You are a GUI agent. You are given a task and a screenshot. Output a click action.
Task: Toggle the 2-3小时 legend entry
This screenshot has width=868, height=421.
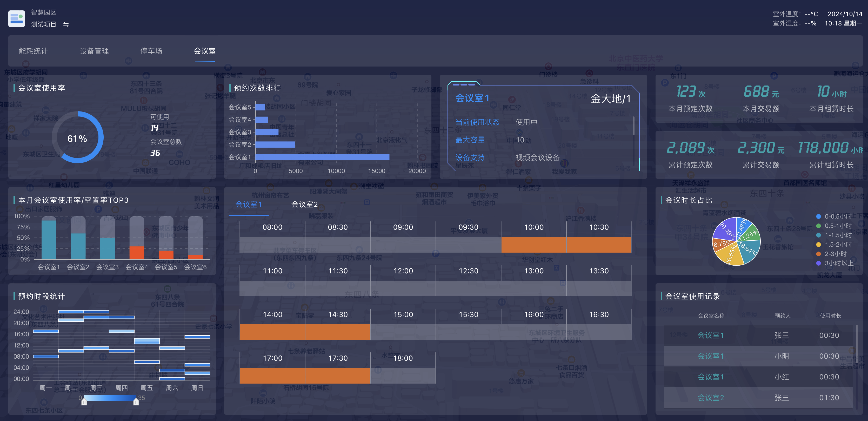coord(834,254)
